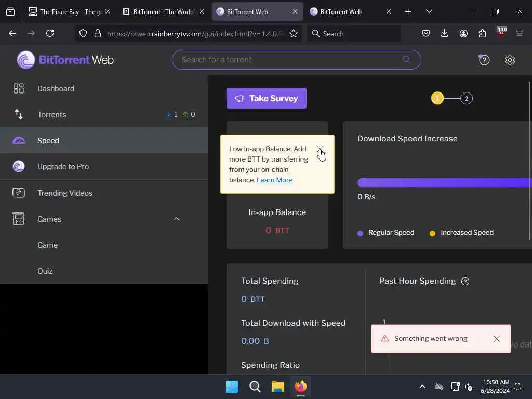Follow the Learn More link
The image size is (532, 399).
point(274,180)
